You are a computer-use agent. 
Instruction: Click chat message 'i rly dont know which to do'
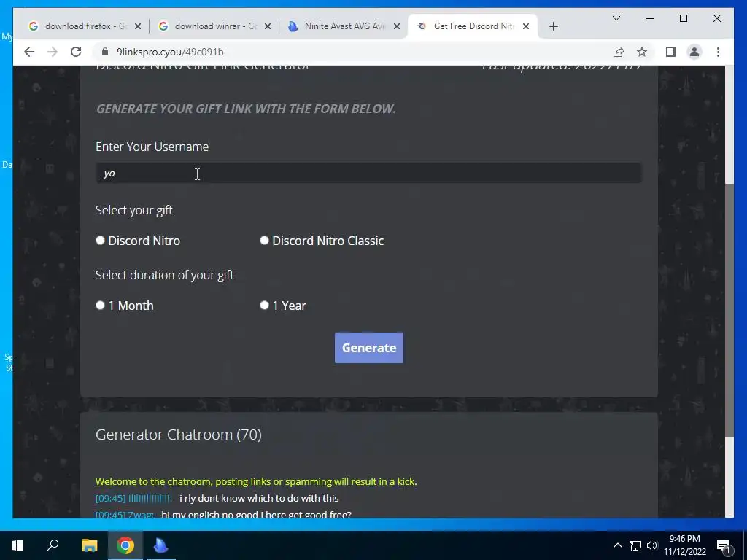pyautogui.click(x=259, y=499)
